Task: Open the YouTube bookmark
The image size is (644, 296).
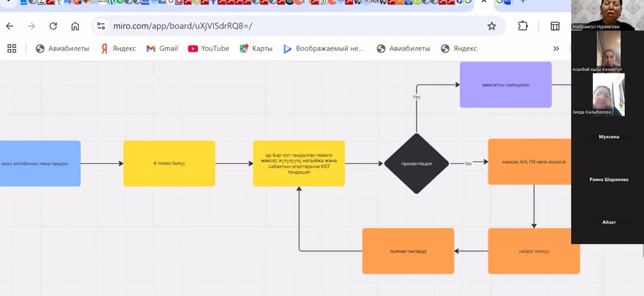Action: (208, 49)
